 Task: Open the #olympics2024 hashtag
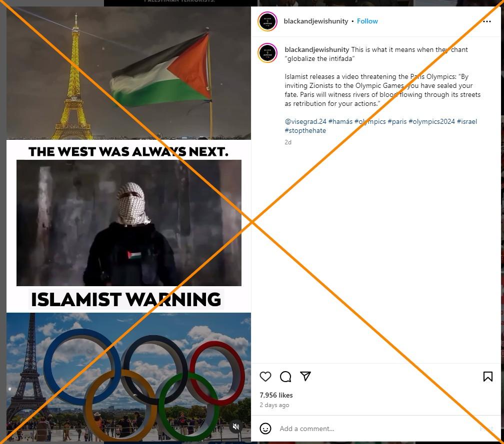[431, 121]
